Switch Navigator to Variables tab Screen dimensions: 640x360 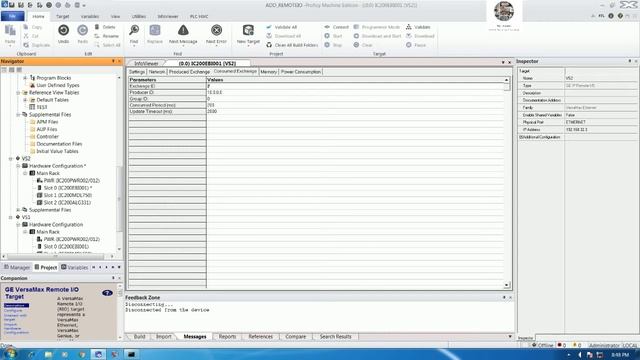pyautogui.click(x=74, y=267)
